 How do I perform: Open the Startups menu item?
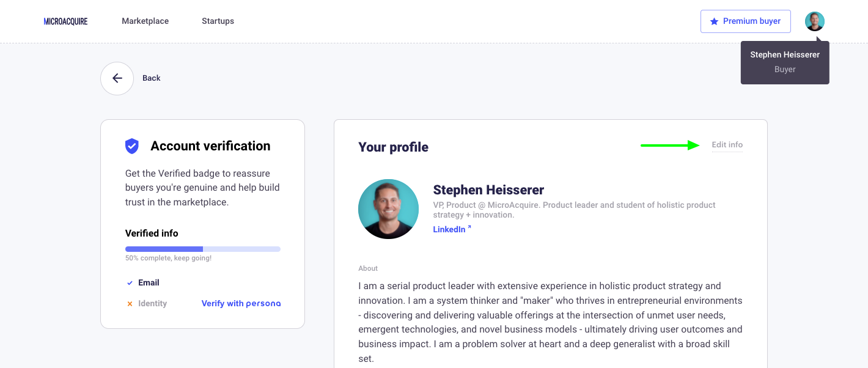coord(218,21)
